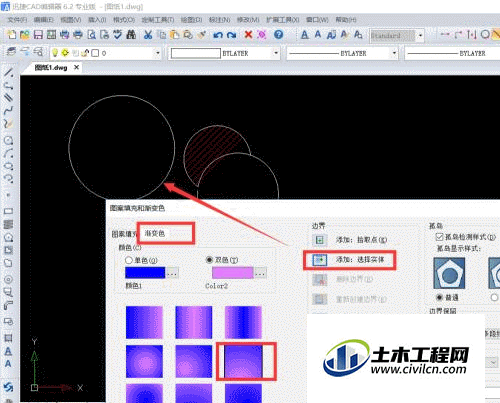Choose the spherical gradient thumbnail in second row left
The image size is (500, 403).
coord(144,361)
